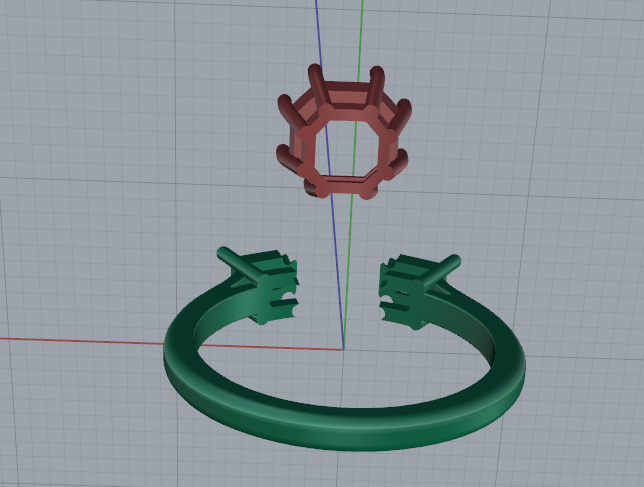Select the green ring band
Image resolution: width=644 pixels, height=487 pixels.
tap(344, 427)
